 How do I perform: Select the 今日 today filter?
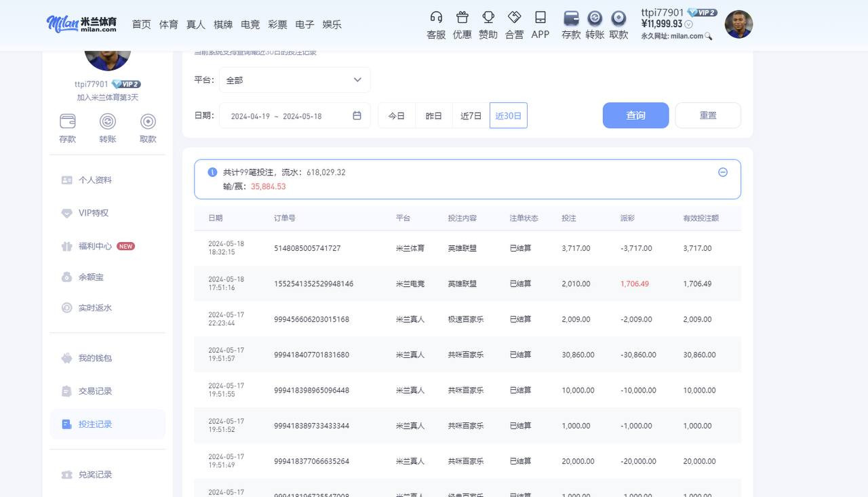(397, 116)
